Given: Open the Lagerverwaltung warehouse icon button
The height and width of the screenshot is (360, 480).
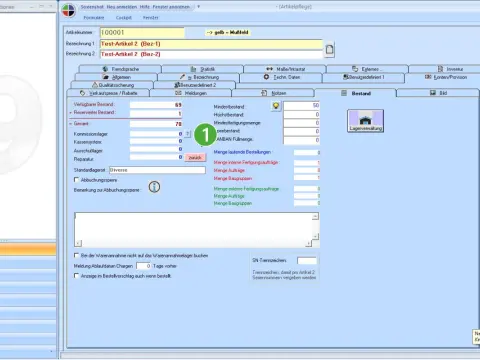Looking at the screenshot, I should coord(365,121).
